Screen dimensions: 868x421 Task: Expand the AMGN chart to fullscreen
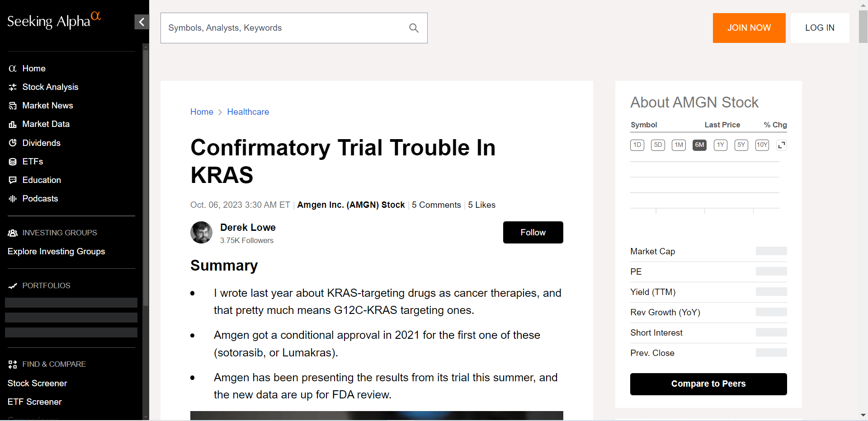(781, 145)
